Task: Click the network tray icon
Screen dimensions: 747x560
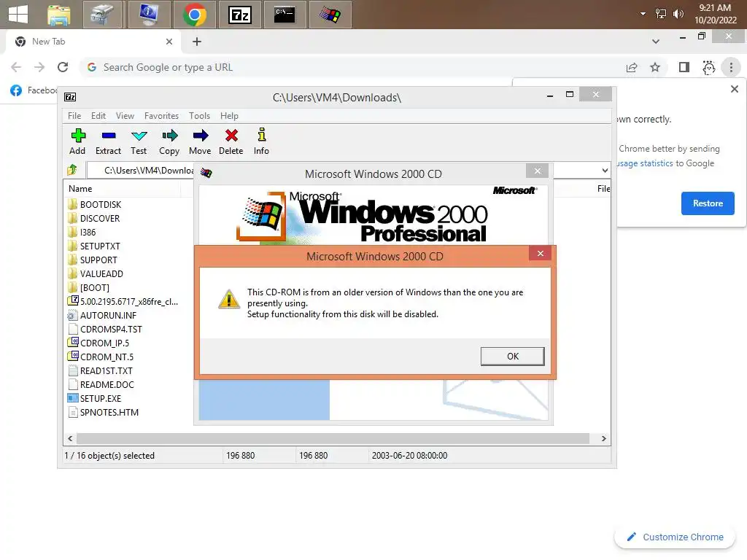Action: (x=661, y=14)
